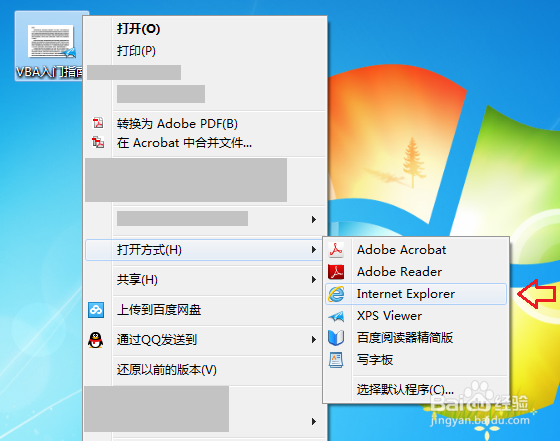Click the Acrobat combine files icon
The width and height of the screenshot is (560, 441).
tap(98, 142)
